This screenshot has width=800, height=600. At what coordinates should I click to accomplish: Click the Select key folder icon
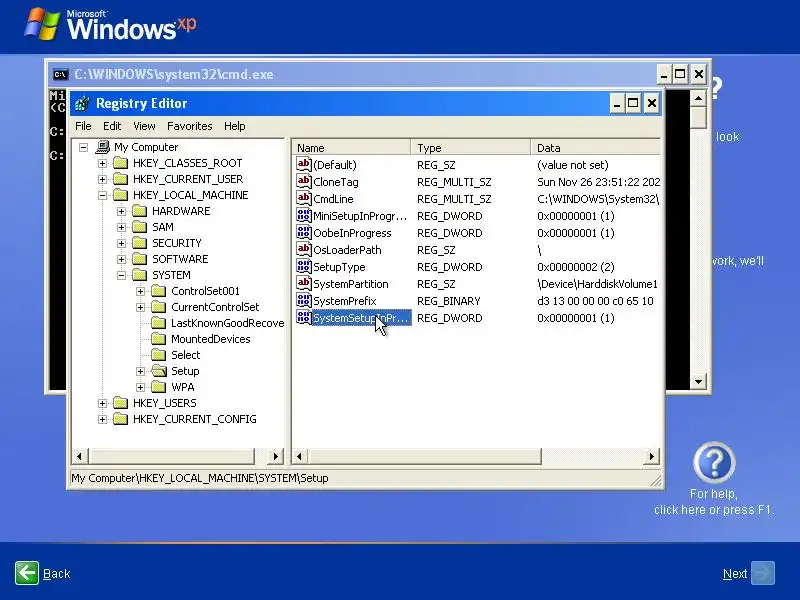(x=159, y=355)
